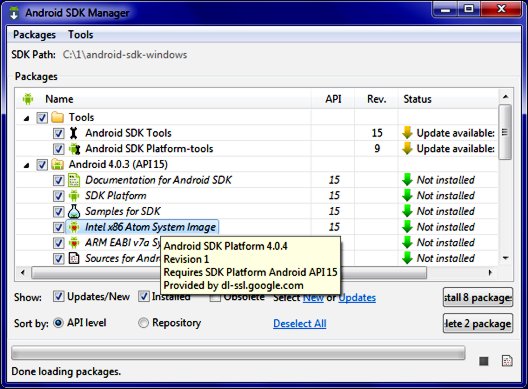Click the stop square icon beside the progress bar
The height and width of the screenshot is (389, 528).
484,361
